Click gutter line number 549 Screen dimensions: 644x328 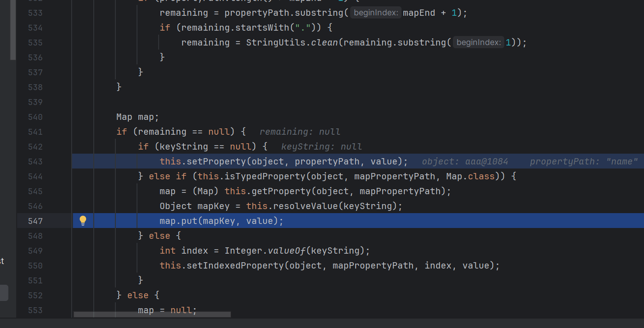point(35,251)
